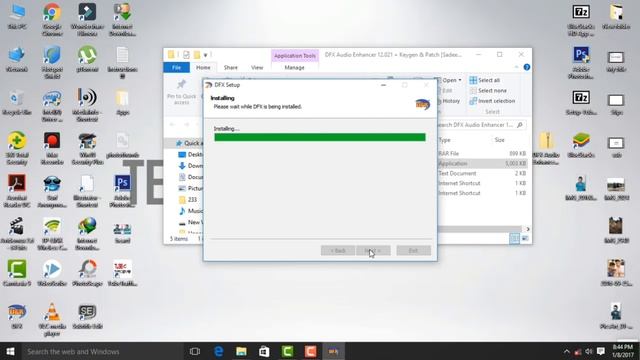
Task: Open the Manage tab in Explorer
Action: click(294, 67)
